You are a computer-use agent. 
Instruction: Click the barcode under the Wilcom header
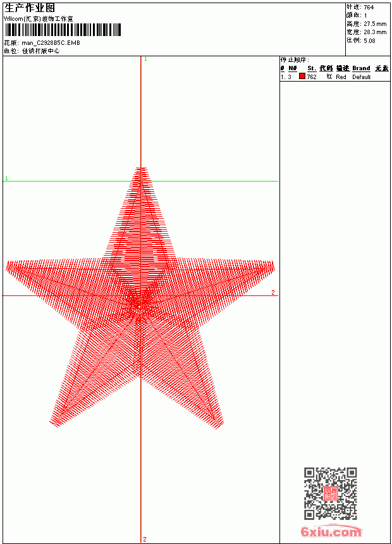pyautogui.click(x=63, y=30)
